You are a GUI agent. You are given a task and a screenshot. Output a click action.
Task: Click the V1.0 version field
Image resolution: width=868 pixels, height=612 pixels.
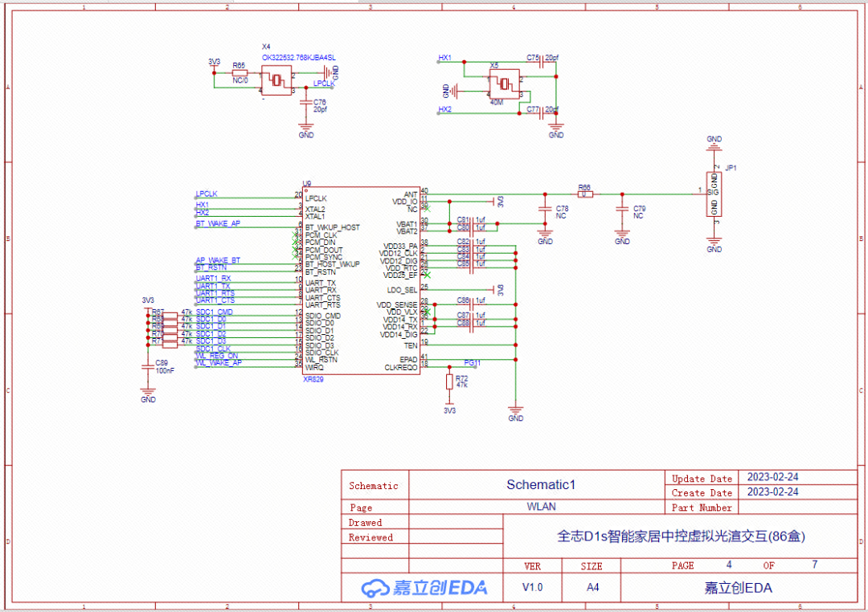coord(532,587)
